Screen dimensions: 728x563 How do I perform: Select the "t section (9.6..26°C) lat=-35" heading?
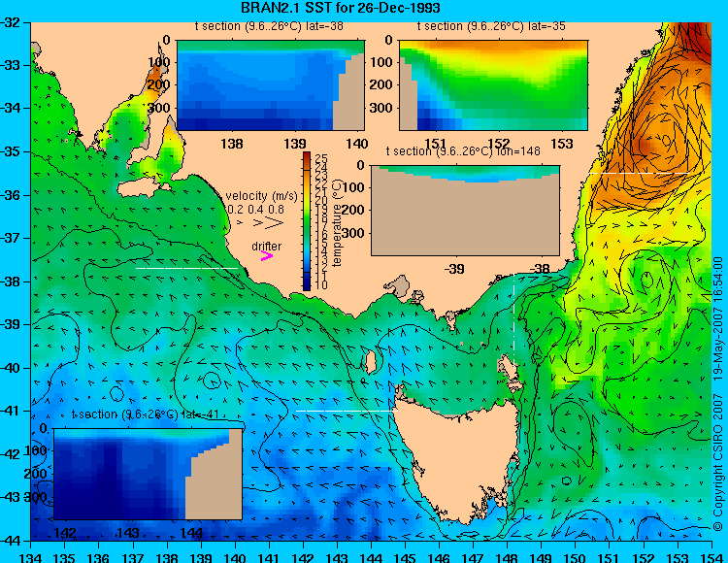click(491, 26)
